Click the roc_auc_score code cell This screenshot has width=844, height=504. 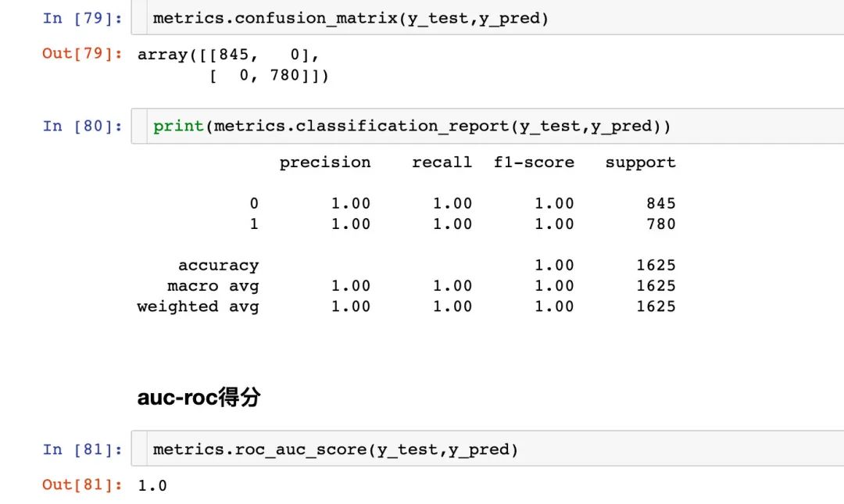[x=488, y=449]
